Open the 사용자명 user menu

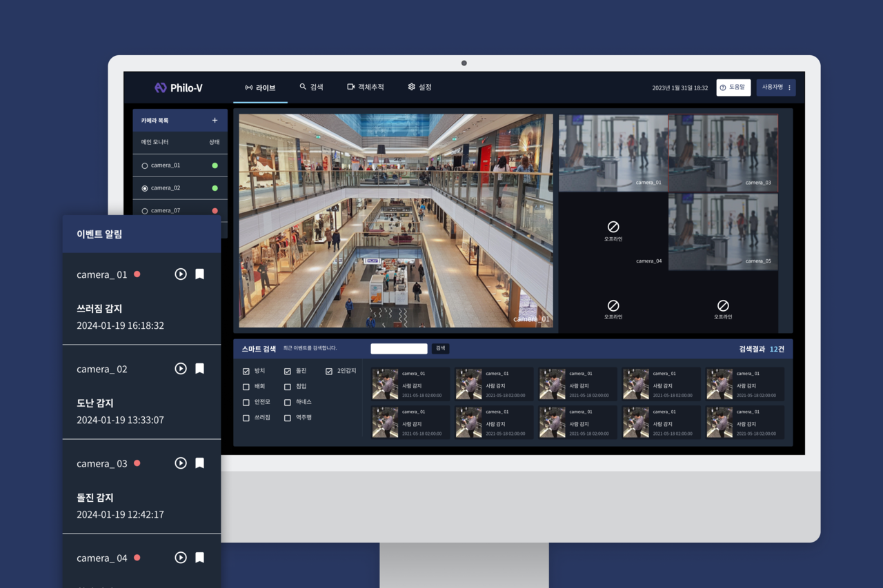pos(776,88)
